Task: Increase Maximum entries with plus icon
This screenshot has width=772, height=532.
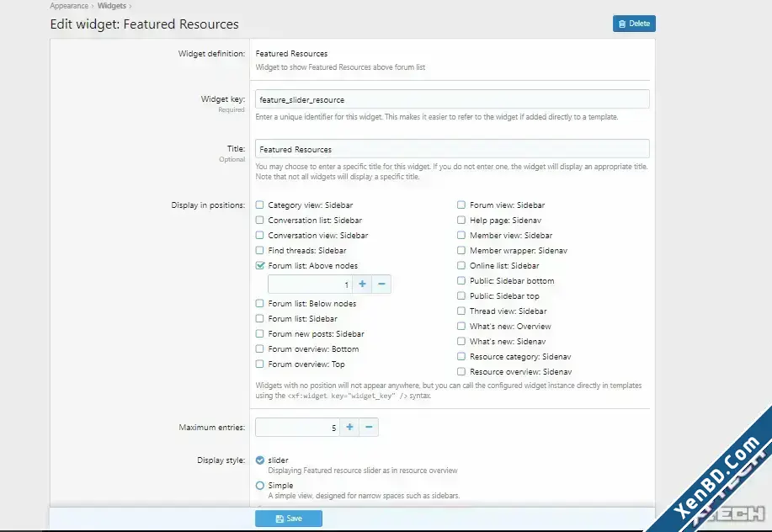Action: point(349,427)
